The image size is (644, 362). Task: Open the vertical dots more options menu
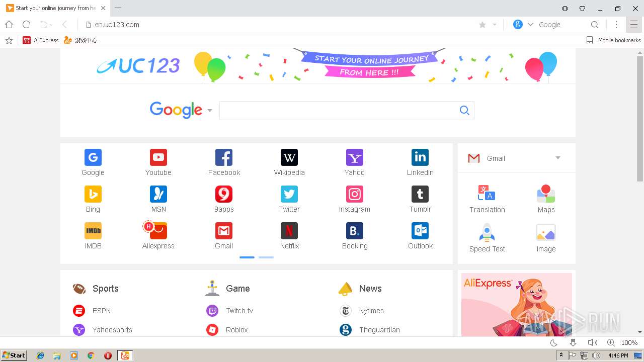(x=616, y=25)
